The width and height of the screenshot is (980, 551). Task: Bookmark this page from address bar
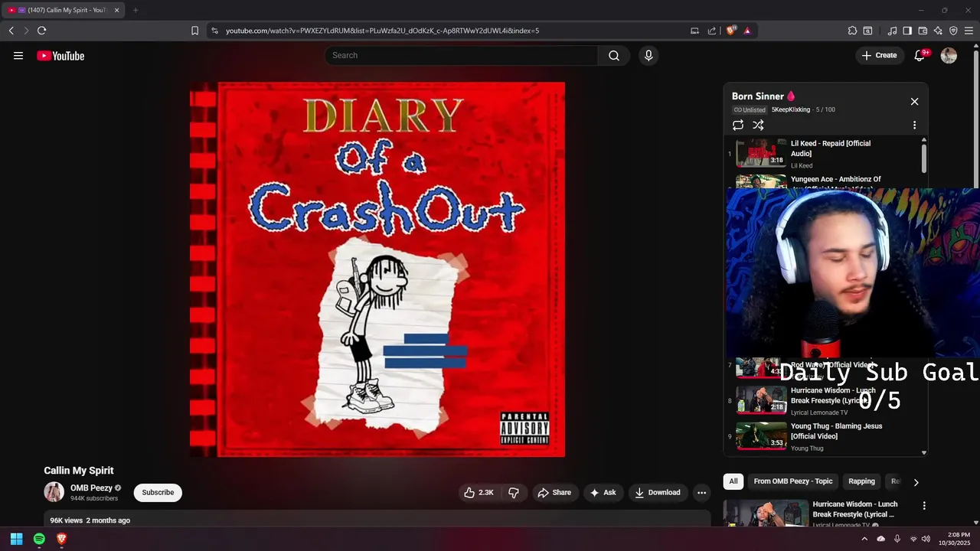pyautogui.click(x=194, y=31)
